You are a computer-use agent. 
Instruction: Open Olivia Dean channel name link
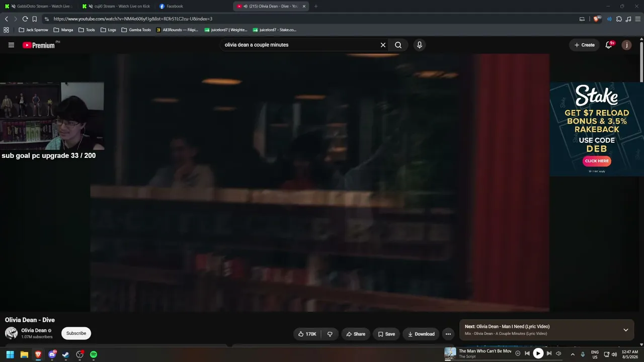(34, 330)
